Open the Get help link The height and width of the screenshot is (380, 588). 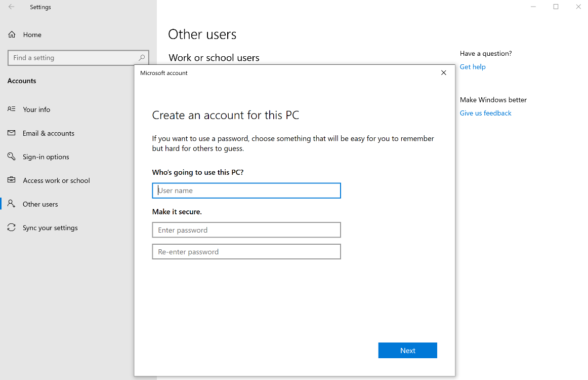click(472, 66)
